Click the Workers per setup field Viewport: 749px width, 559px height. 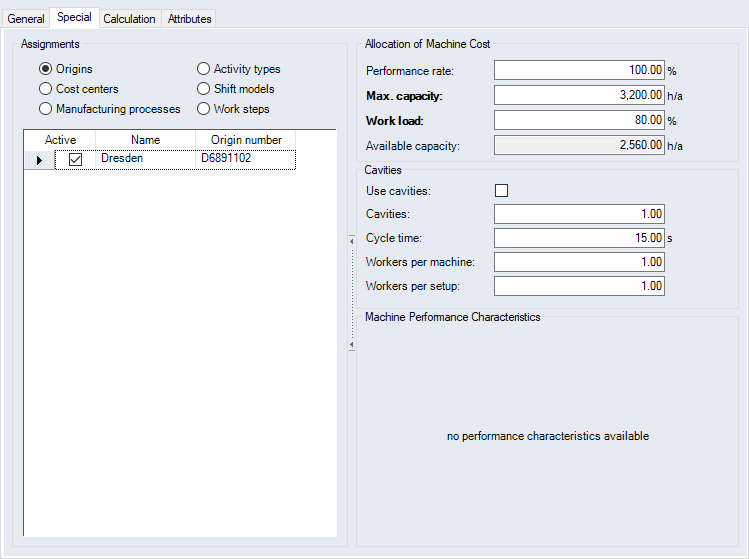tap(579, 286)
